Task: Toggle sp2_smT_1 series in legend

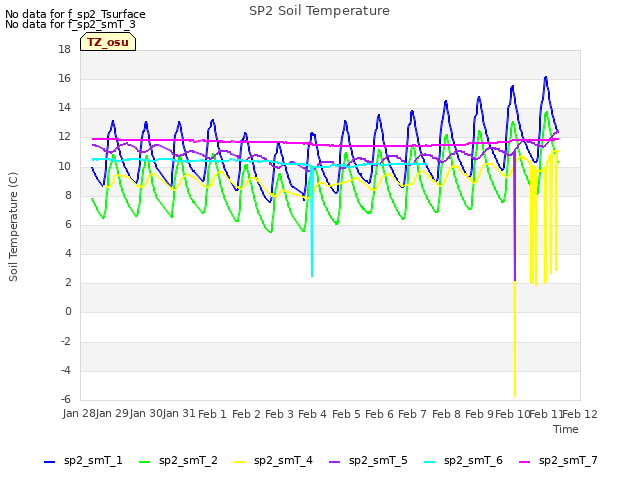Action: click(83, 461)
